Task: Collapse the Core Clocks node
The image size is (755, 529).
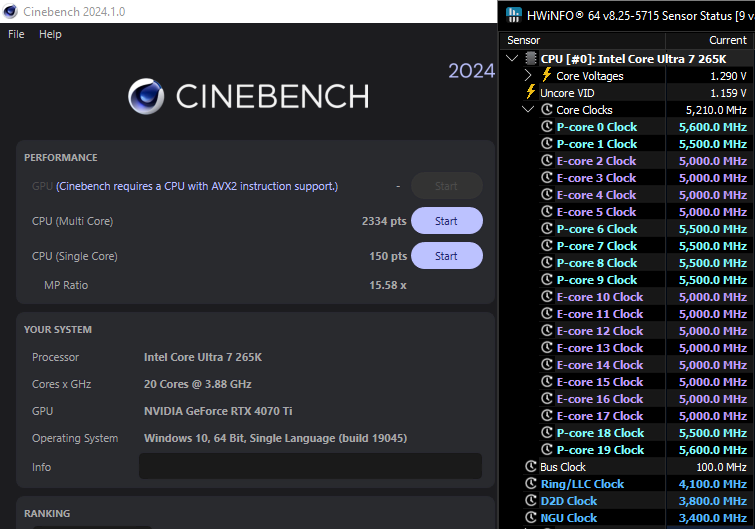Action: [528, 109]
